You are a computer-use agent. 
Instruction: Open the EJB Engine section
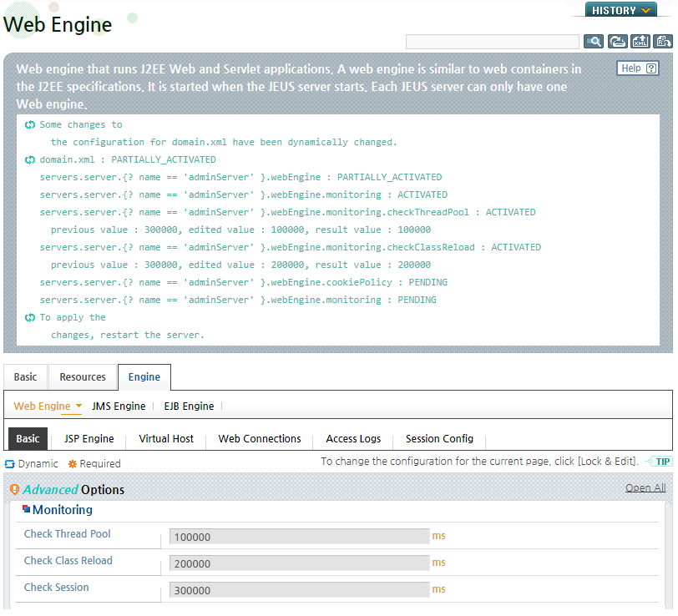(189, 406)
